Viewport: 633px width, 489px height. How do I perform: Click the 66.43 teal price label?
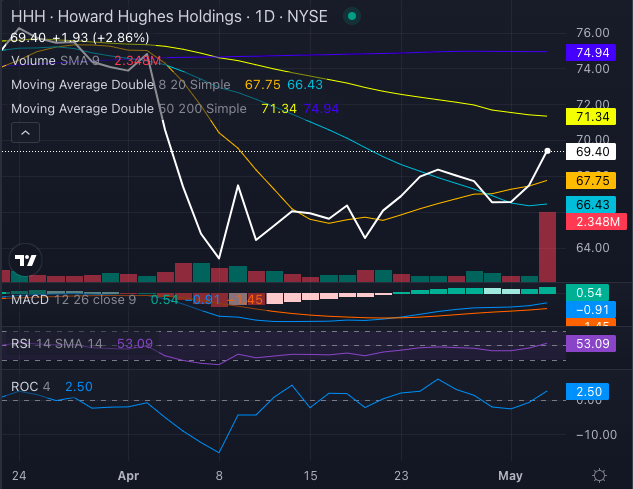pyautogui.click(x=591, y=204)
